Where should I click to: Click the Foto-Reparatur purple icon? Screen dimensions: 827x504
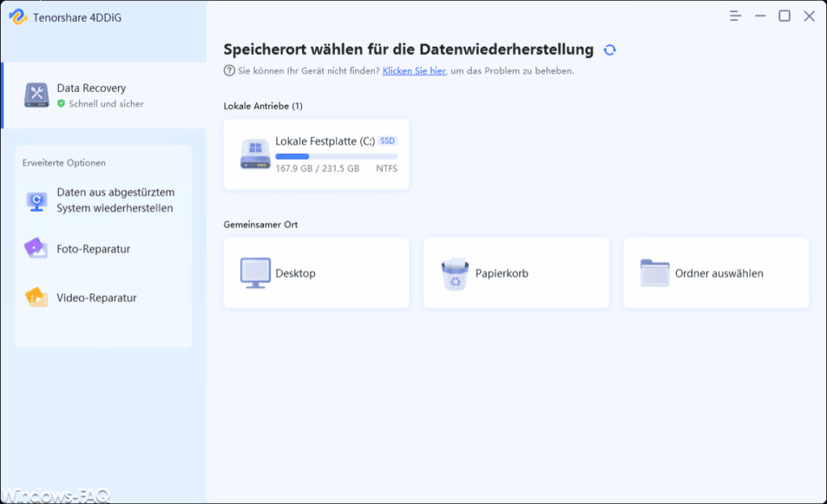36,248
